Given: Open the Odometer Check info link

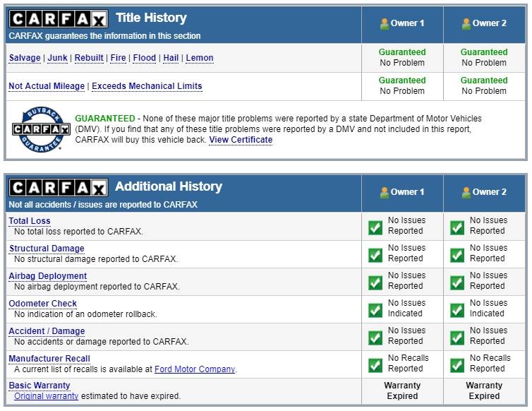Looking at the screenshot, I should 43,304.
